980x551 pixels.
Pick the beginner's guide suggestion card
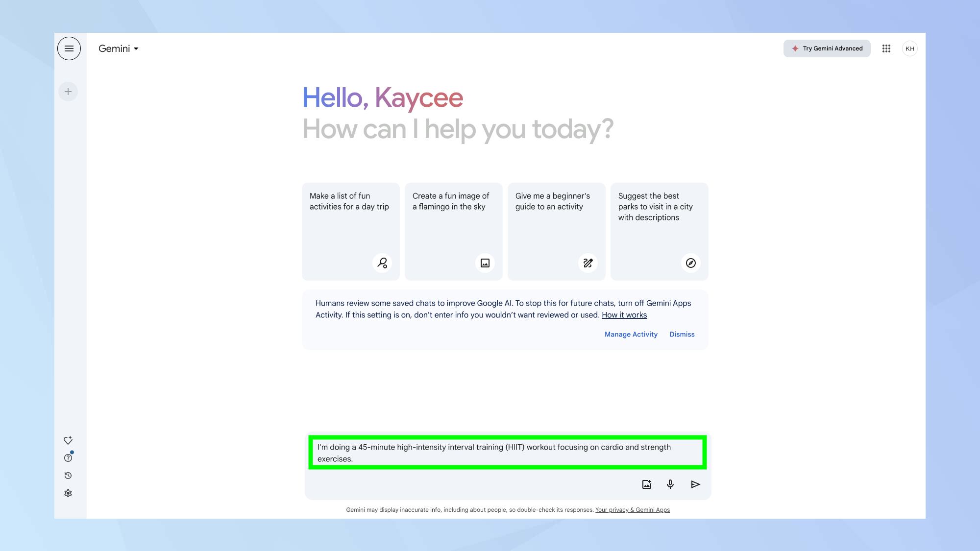[556, 231]
